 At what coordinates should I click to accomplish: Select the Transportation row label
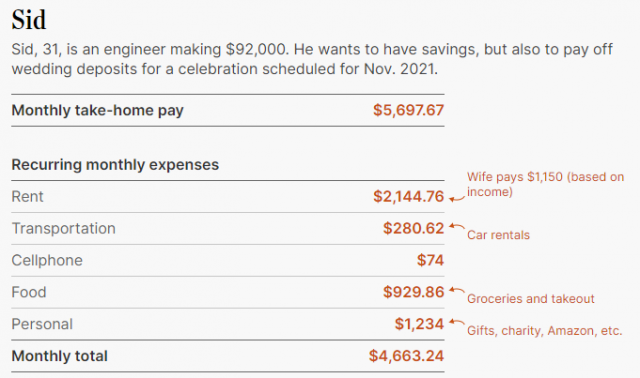[64, 228]
